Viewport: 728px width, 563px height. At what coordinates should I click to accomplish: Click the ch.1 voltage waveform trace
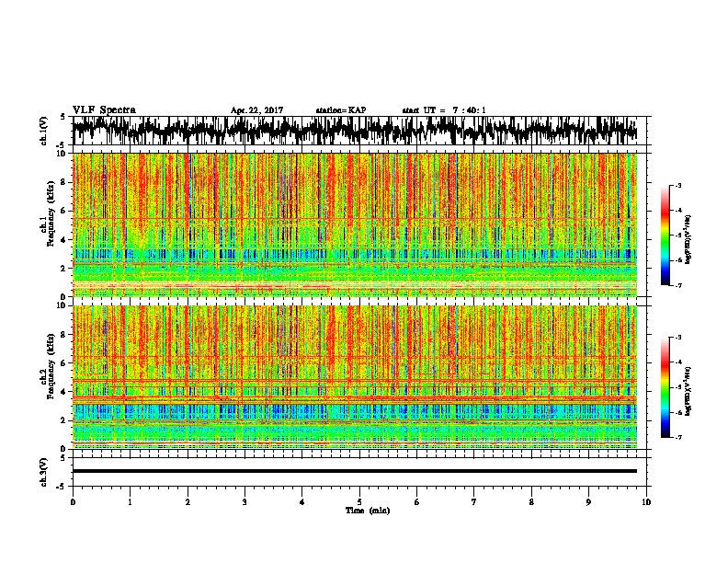click(x=355, y=130)
